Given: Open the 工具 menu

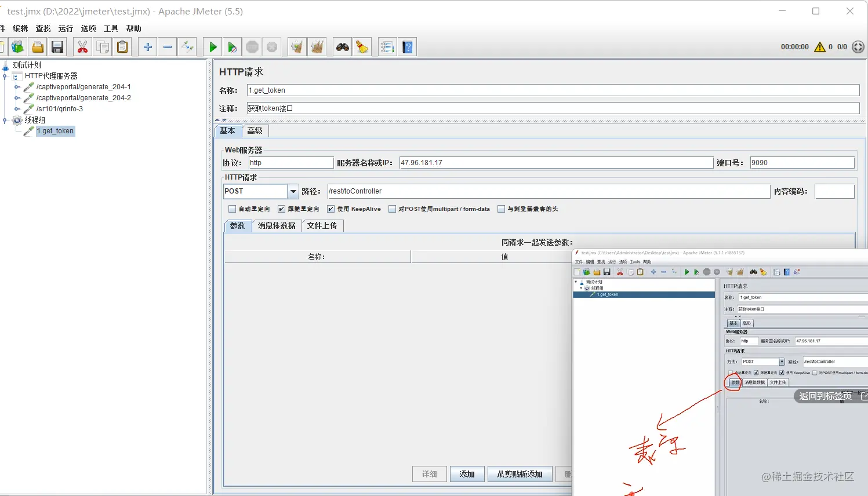Looking at the screenshot, I should tap(111, 28).
